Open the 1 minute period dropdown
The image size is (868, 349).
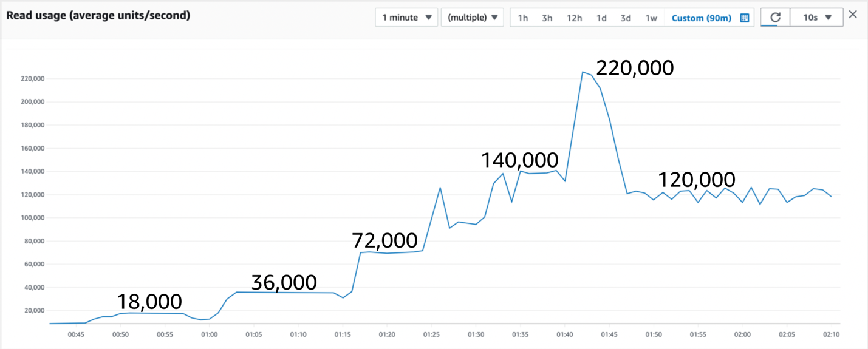pos(406,18)
